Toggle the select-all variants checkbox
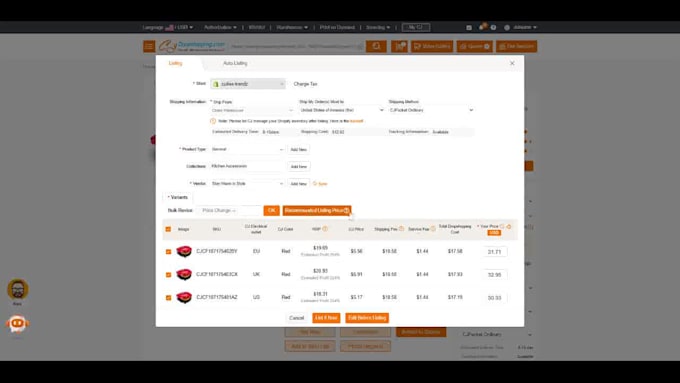Image resolution: width=680 pixels, height=383 pixels. pos(168,229)
